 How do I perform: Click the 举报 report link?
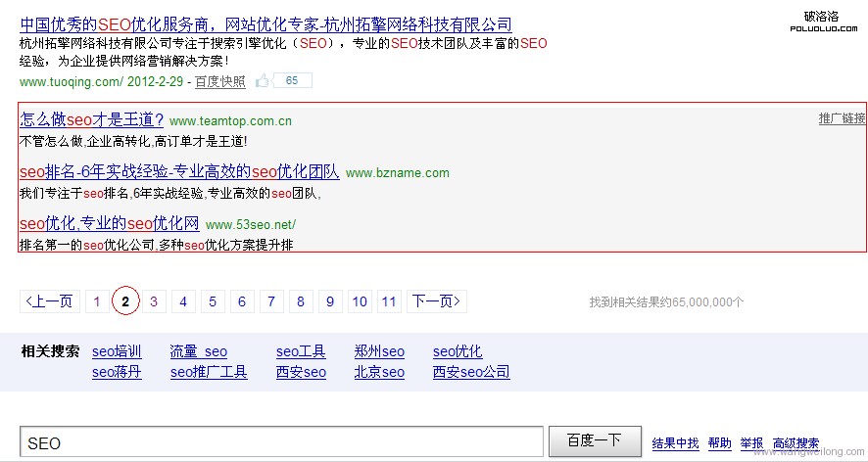coord(750,443)
